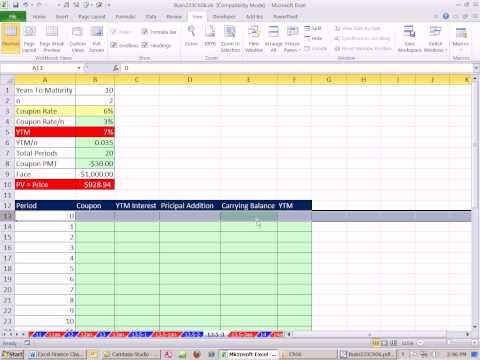
Task: Open the Data tab
Action: click(151, 16)
